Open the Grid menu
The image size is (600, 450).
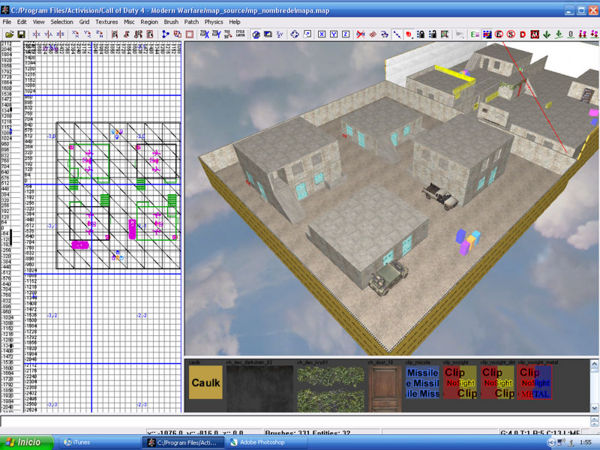click(x=84, y=22)
